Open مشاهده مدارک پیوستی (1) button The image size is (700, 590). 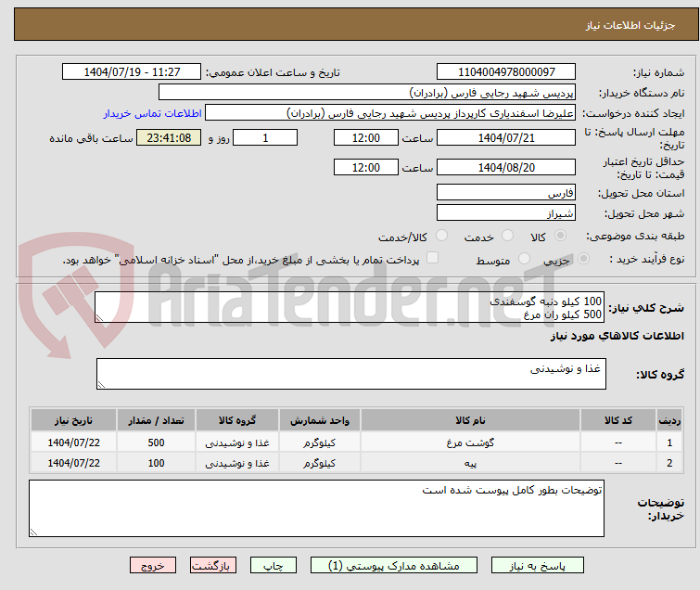coord(394,566)
